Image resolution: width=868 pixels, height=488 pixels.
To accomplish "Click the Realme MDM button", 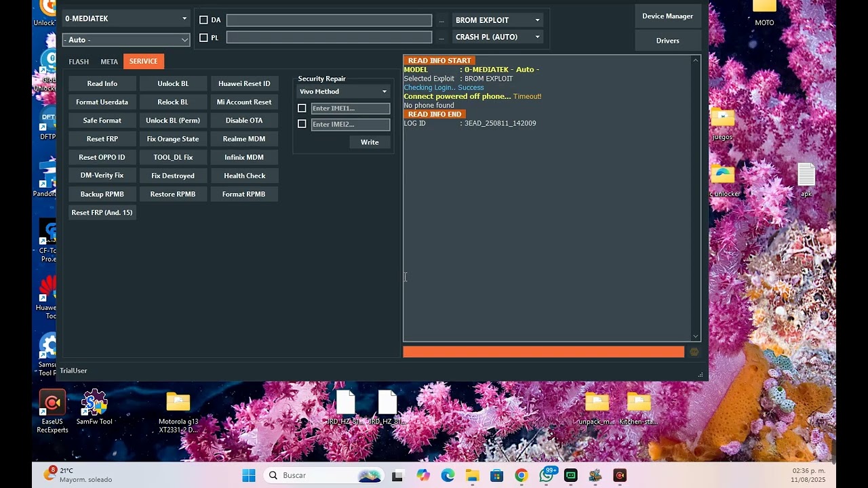I will 244,139.
